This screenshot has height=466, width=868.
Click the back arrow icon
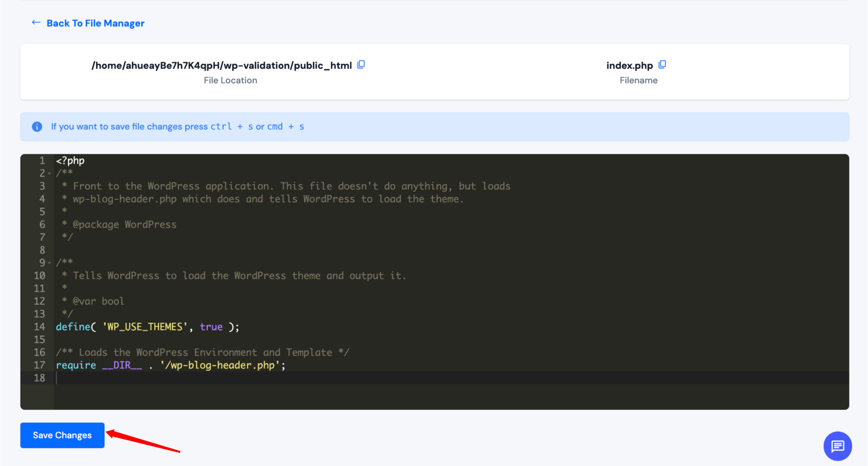(x=36, y=22)
